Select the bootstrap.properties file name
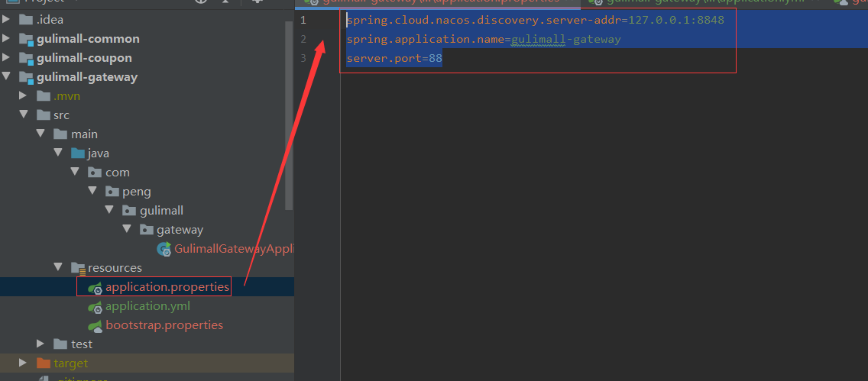Viewport: 868px width, 381px height. 164,325
